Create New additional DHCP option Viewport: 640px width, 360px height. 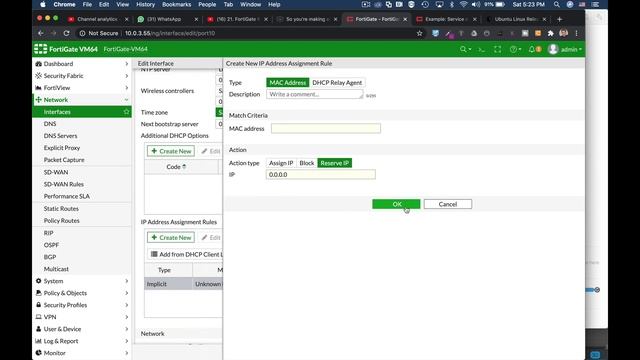pos(171,151)
